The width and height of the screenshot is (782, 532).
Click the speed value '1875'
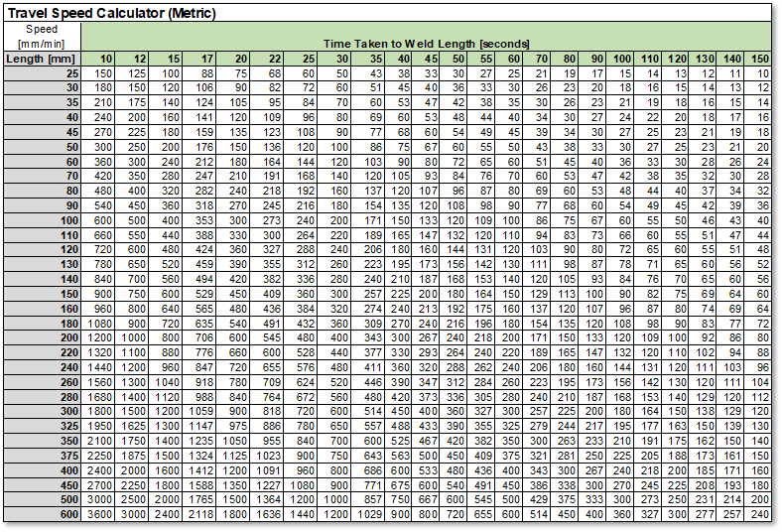coord(134,456)
